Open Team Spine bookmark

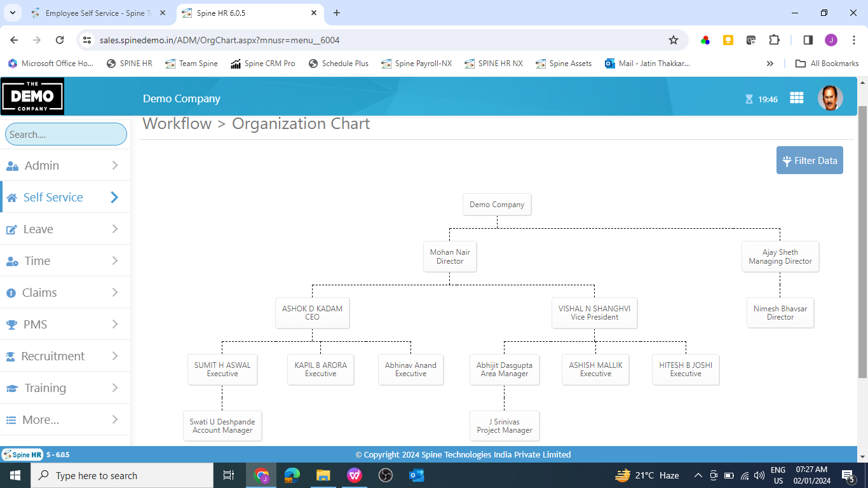tap(191, 64)
